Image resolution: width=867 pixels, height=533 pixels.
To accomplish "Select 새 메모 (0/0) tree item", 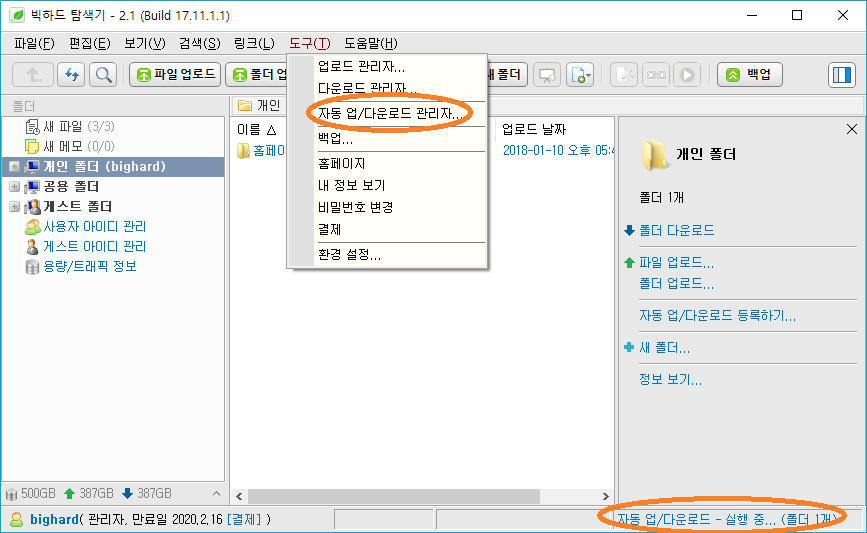I will click(x=70, y=147).
